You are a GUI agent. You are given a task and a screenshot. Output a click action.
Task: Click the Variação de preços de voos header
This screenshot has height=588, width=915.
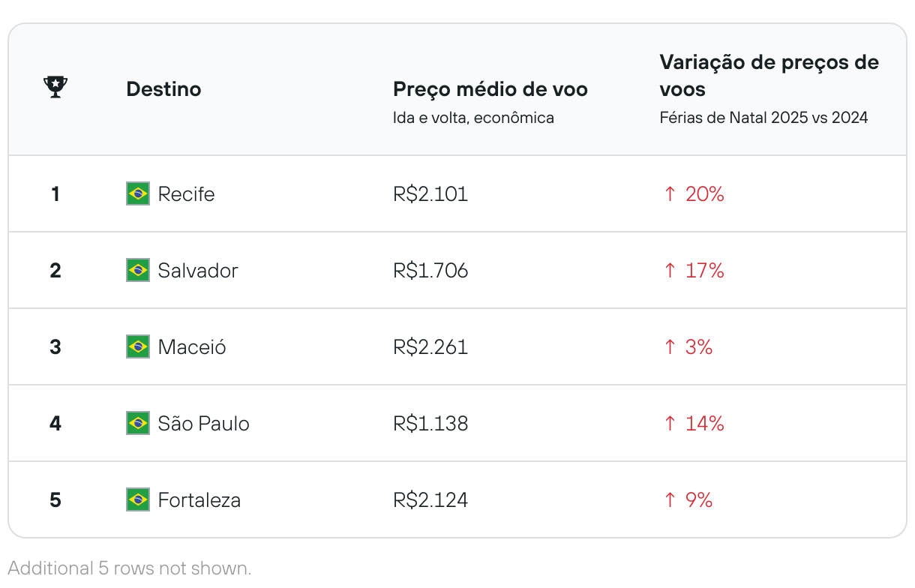[x=768, y=75]
